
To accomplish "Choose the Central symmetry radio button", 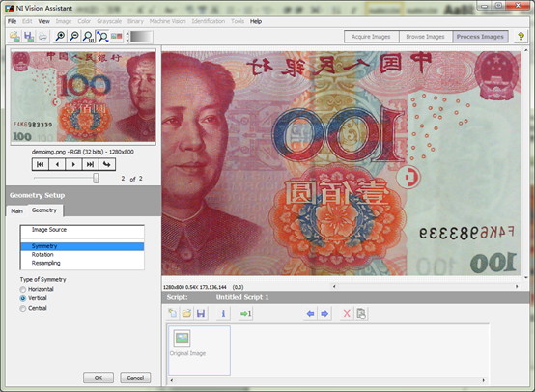I will (23, 308).
